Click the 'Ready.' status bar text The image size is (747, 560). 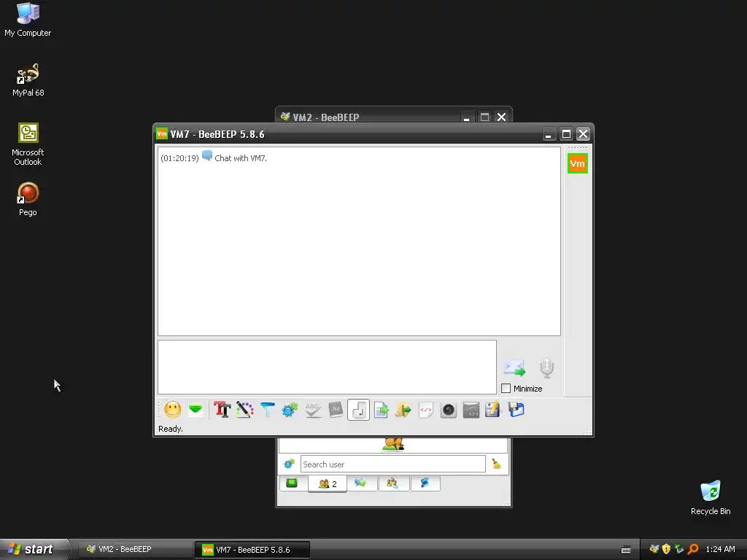pyautogui.click(x=171, y=429)
